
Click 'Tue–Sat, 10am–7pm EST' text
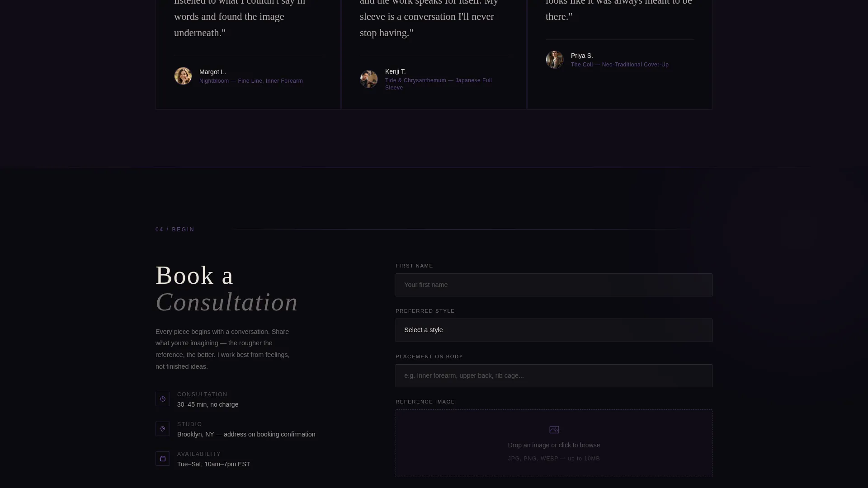213,464
